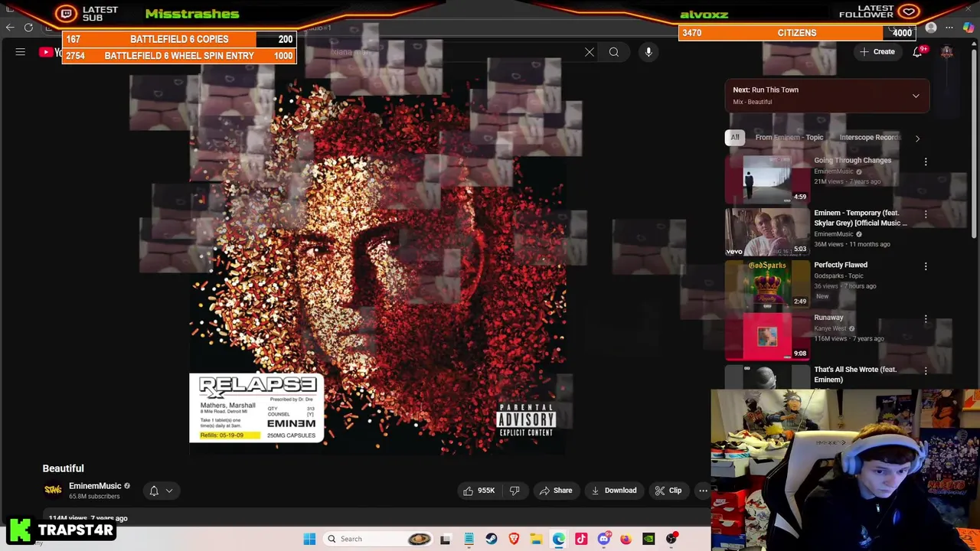Open Going Through Changes thumbnail
This screenshot has height=551, width=980.
point(767,179)
